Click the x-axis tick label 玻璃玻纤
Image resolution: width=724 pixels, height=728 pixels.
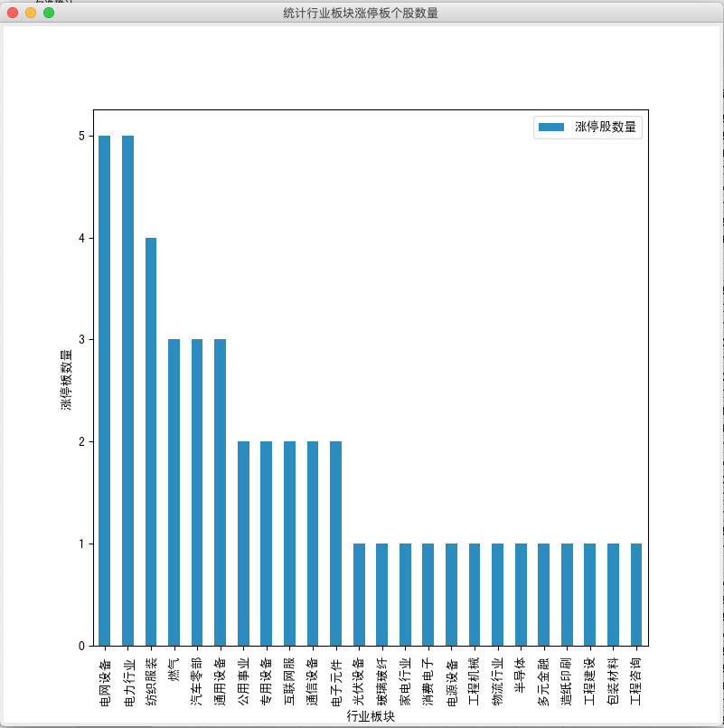[x=382, y=682]
